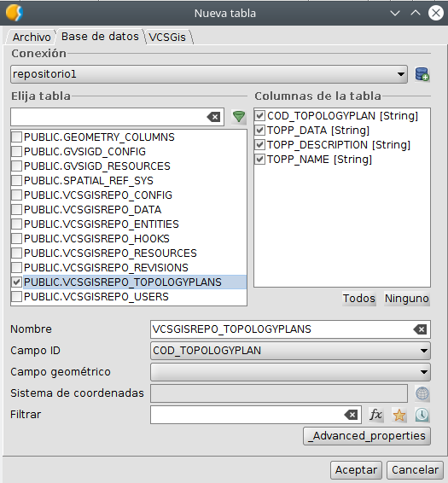Uncheck the TOPP_NAME column

coord(259,160)
